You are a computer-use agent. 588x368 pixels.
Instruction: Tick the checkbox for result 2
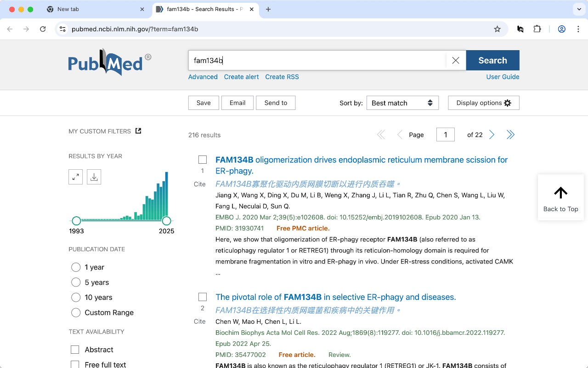tap(203, 297)
